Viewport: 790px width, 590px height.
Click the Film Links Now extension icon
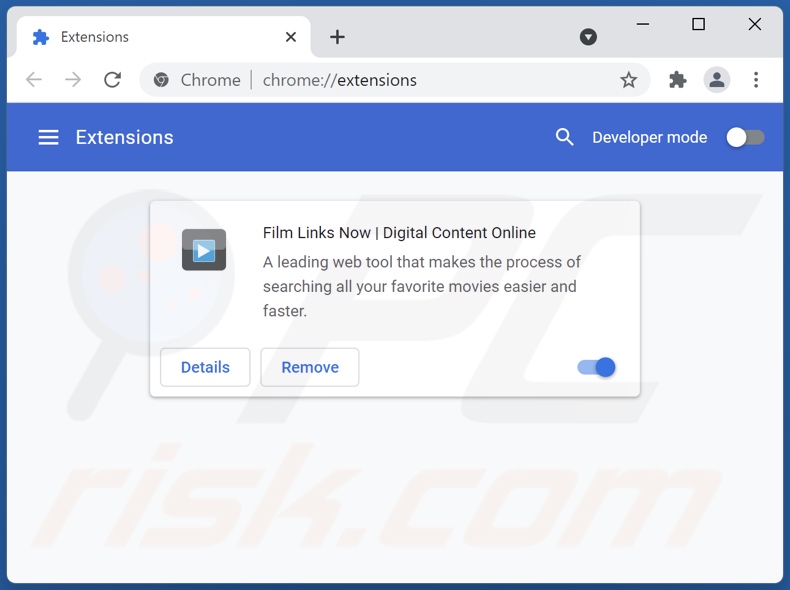pyautogui.click(x=204, y=250)
